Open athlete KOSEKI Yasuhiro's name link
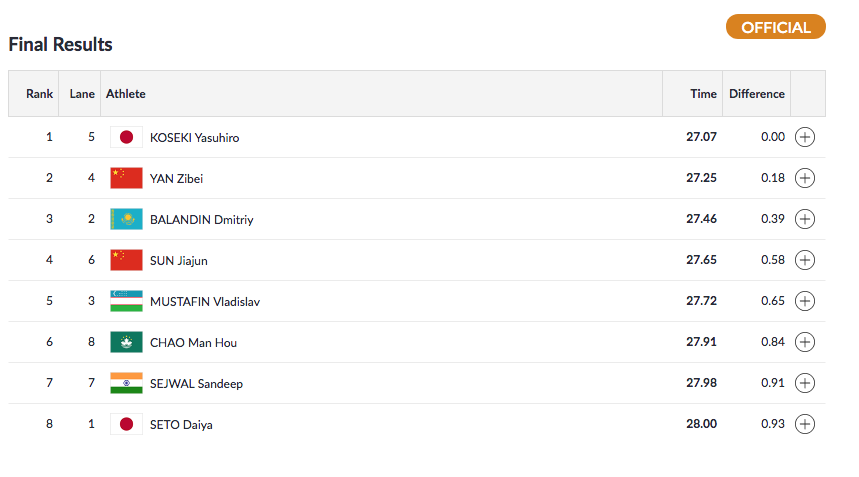The width and height of the screenshot is (859, 477). pos(194,137)
